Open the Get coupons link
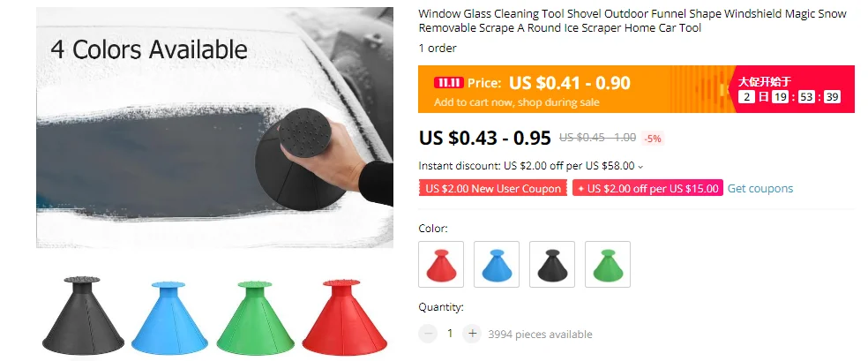This screenshot has width=868, height=361. pos(760,188)
